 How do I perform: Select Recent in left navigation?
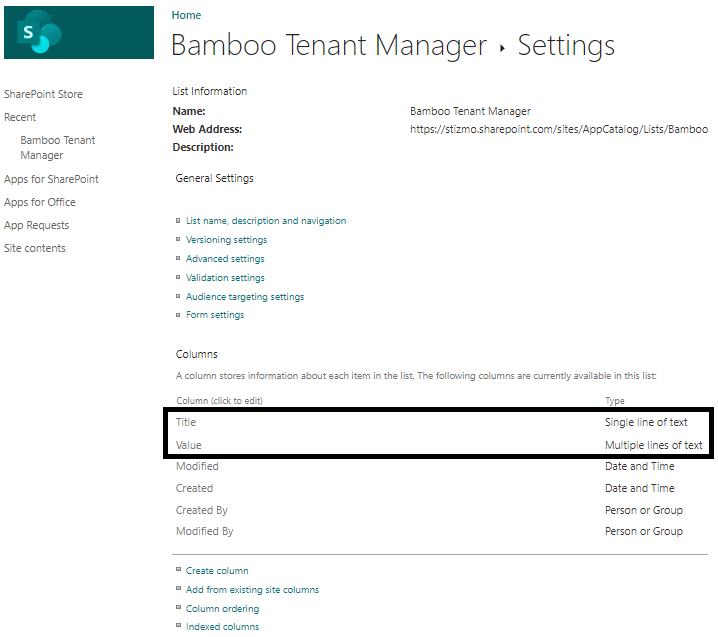click(x=20, y=117)
